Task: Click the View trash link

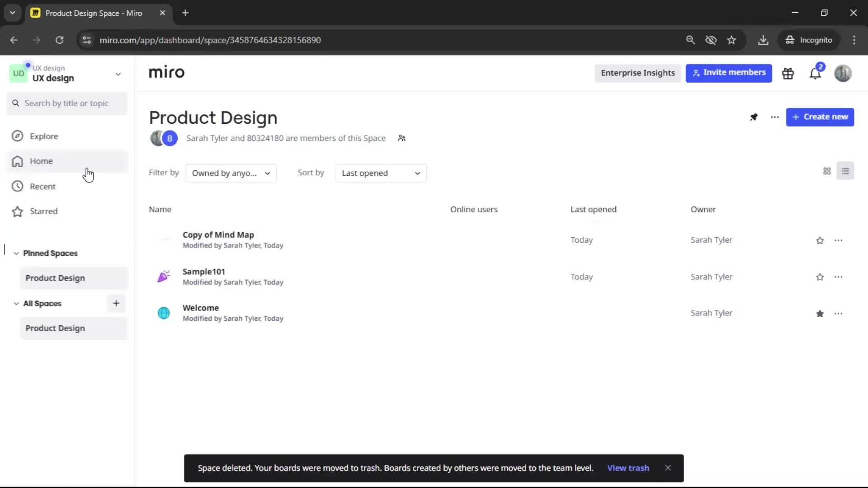Action: coord(628,468)
